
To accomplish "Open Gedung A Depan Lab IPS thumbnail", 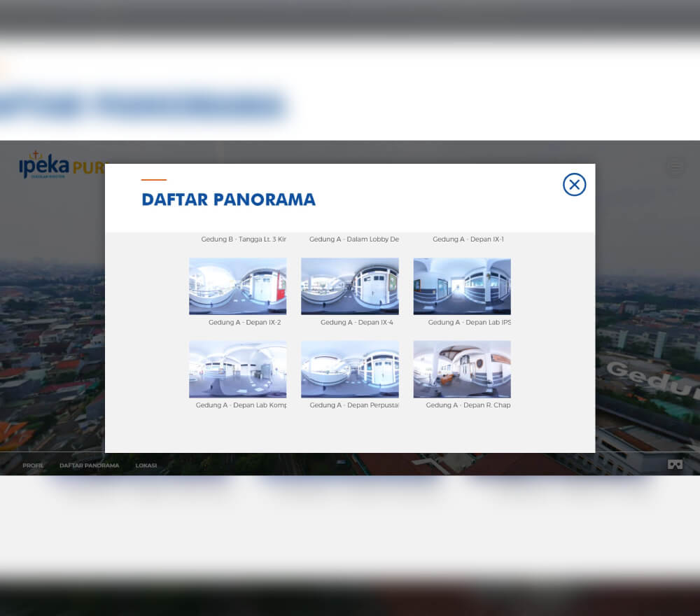I will (462, 286).
